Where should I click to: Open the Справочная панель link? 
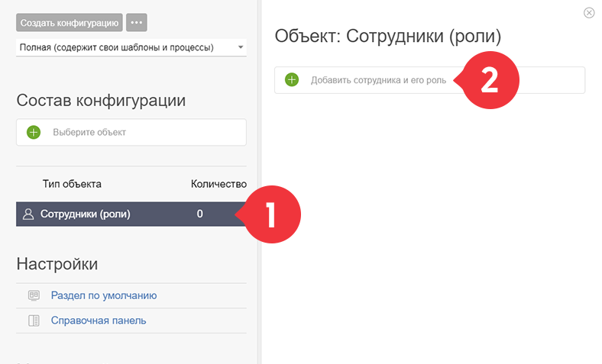point(99,321)
